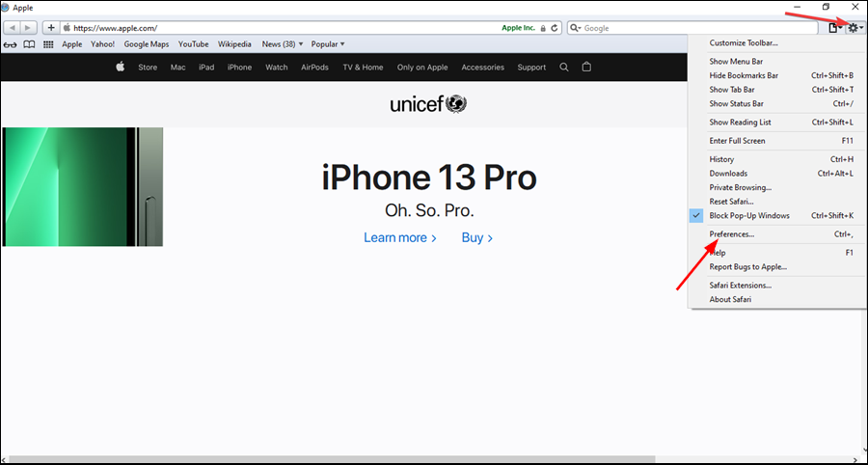This screenshot has height=465, width=868.
Task: Go to iPad in Apple navigation
Action: [x=206, y=67]
